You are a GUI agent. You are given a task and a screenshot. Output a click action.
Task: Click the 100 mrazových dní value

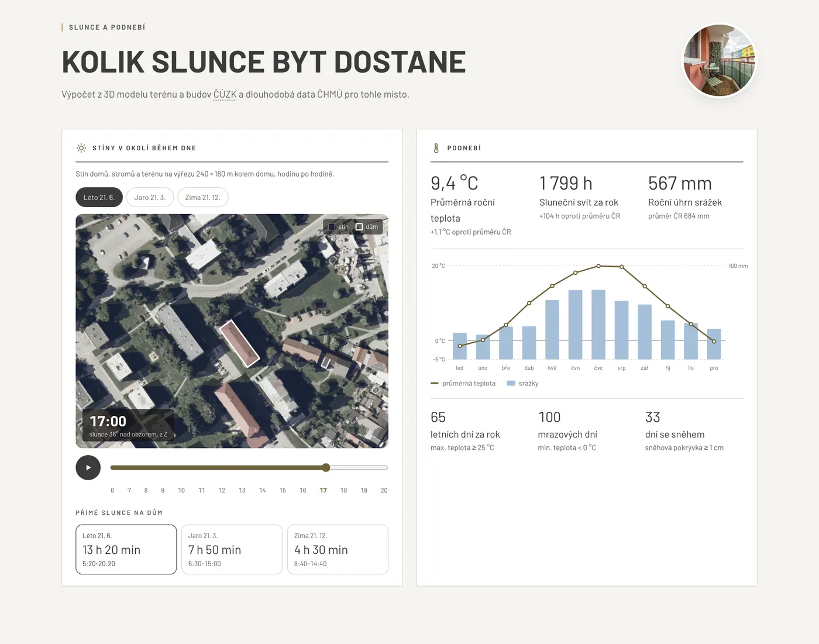pos(549,417)
